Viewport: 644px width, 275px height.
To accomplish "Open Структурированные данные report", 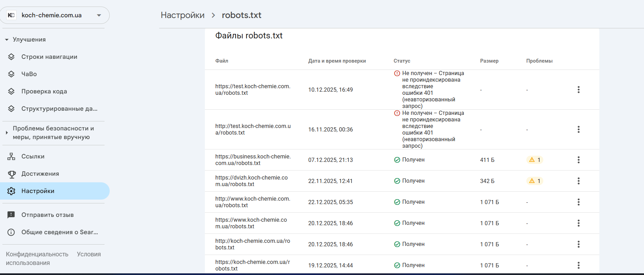I will [55, 109].
